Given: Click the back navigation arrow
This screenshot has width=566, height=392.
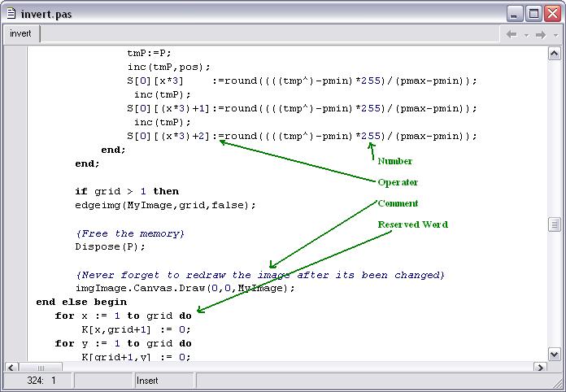Looking at the screenshot, I should 512,34.
